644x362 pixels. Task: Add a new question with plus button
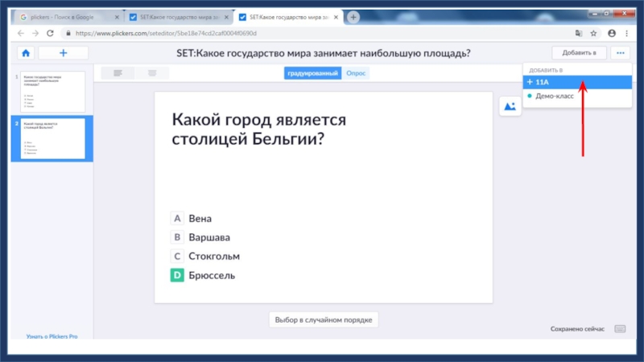coord(63,53)
